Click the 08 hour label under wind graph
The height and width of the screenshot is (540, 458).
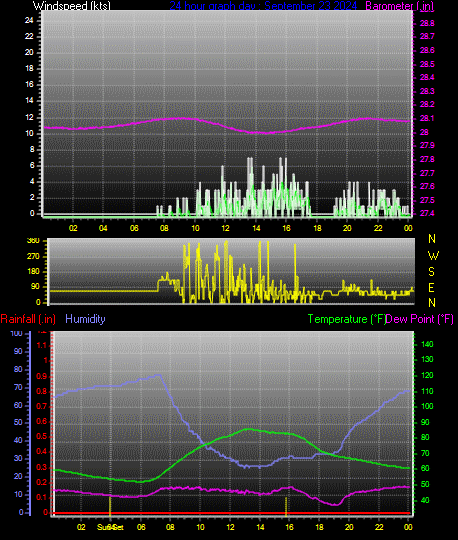tap(164, 228)
